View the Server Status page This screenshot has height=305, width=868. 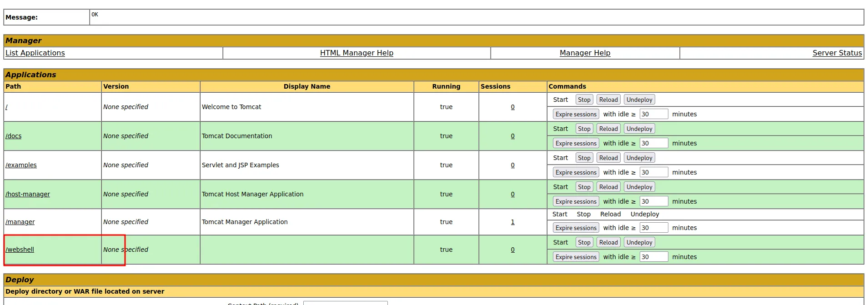[837, 53]
